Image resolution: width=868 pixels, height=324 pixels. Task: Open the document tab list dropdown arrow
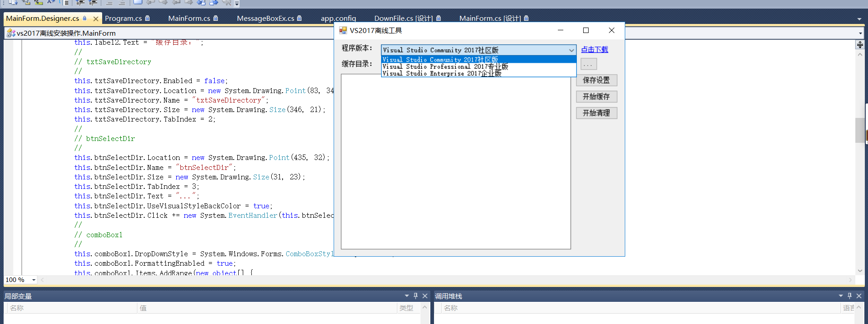coord(859,19)
